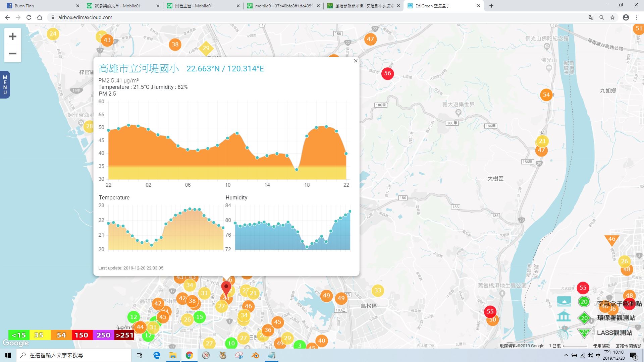This screenshot has width=644, height=362.
Task: Open Task View on taskbar
Action: tap(140, 355)
